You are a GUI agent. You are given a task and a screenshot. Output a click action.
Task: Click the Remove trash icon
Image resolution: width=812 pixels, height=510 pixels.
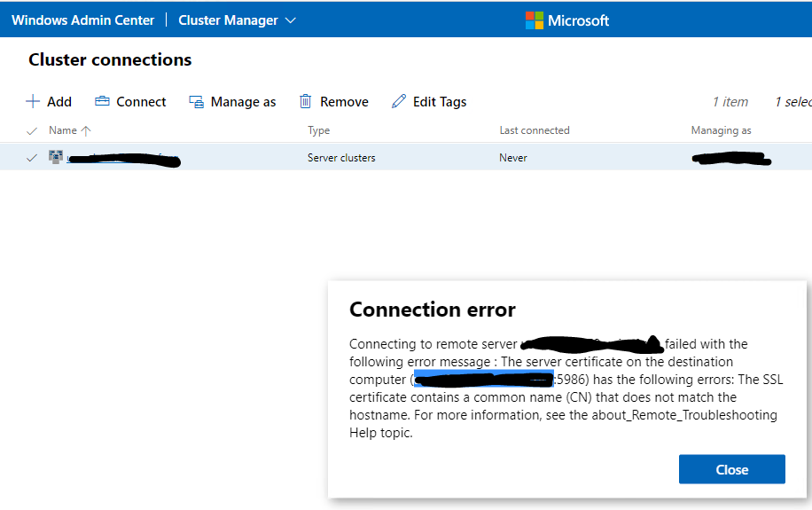tap(306, 102)
